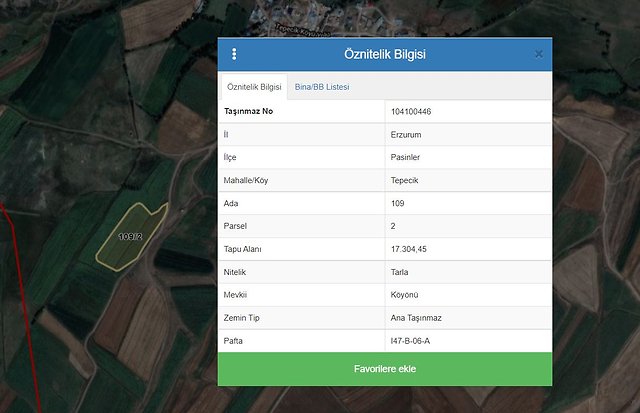640x413 pixels.
Task: Select the Mevkii value Köyönü
Action: click(x=406, y=295)
